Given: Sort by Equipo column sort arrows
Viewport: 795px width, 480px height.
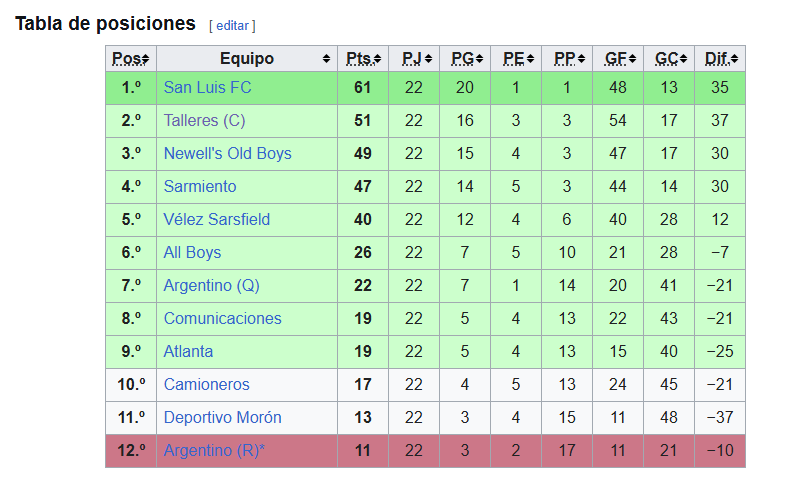Looking at the screenshot, I should [x=327, y=59].
